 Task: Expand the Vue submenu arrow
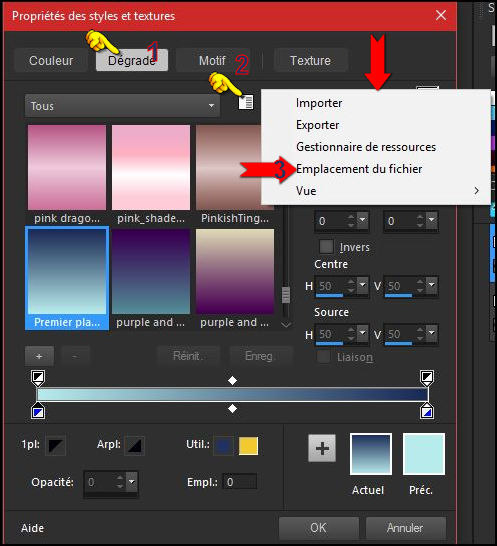pyautogui.click(x=476, y=191)
